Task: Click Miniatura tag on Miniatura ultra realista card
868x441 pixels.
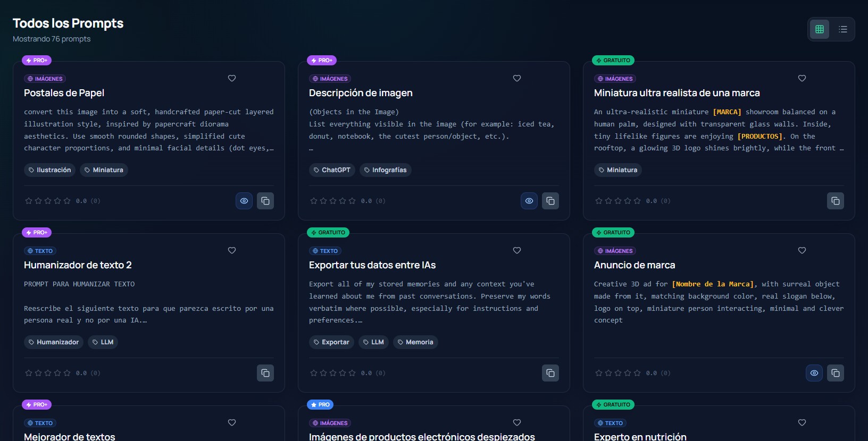Action: [x=618, y=170]
